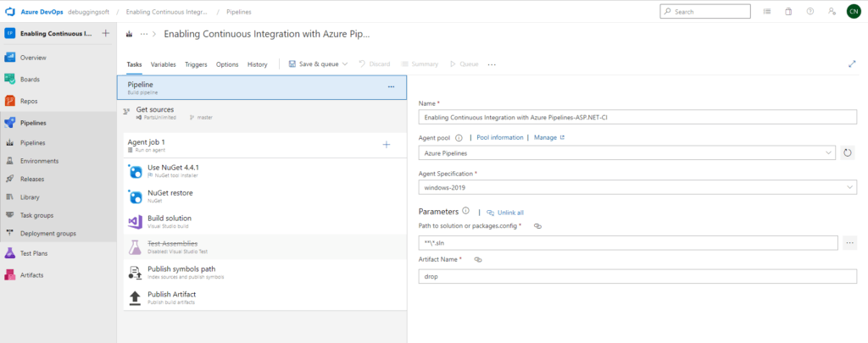The height and width of the screenshot is (343, 868).
Task: Go to Test Plans section
Action: pos(33,253)
